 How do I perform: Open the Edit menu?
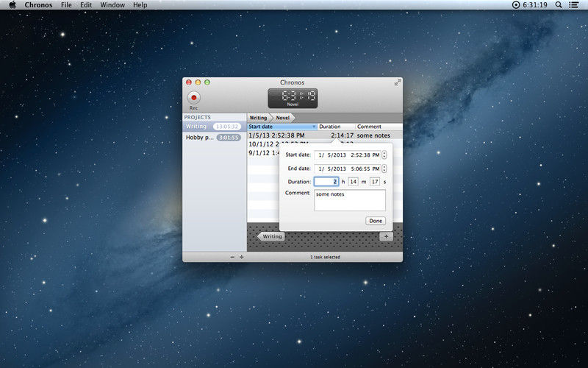click(86, 5)
